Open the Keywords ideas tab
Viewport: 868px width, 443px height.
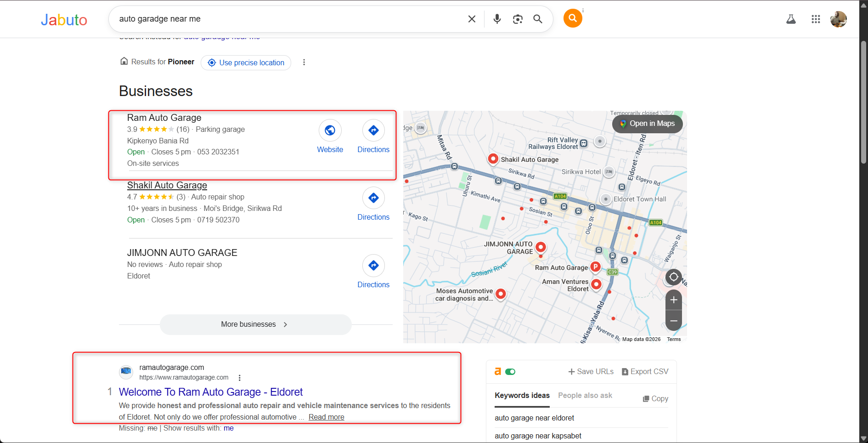tap(522, 395)
